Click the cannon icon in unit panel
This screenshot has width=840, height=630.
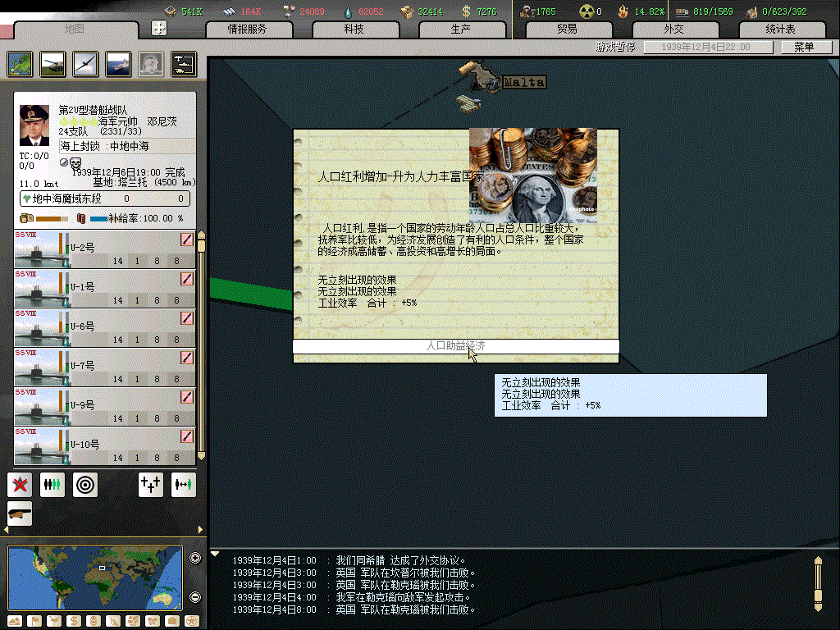[x=19, y=514]
